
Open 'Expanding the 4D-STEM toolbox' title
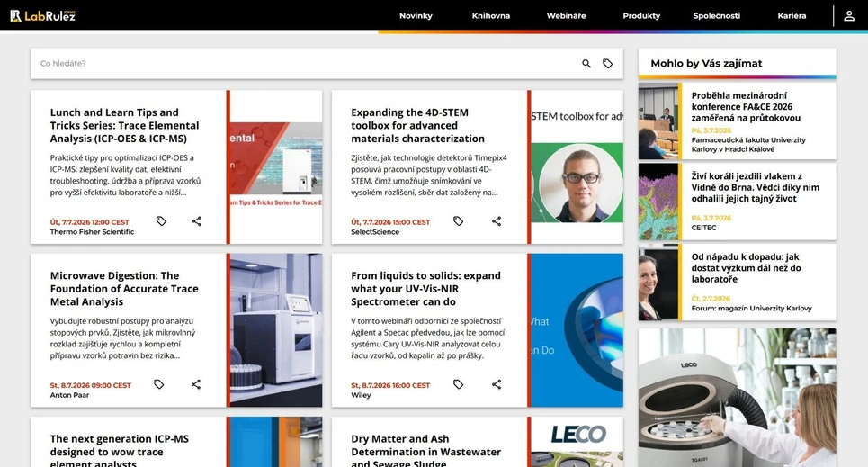point(417,125)
